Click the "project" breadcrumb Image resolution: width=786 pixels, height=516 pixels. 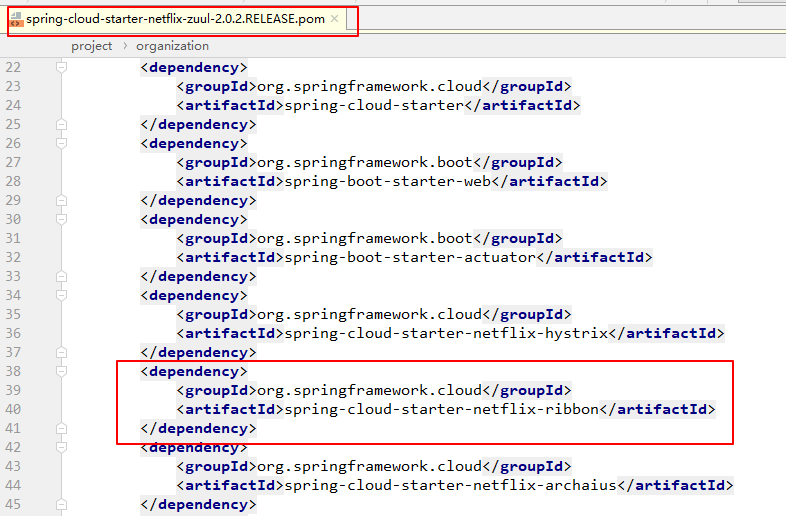91,46
